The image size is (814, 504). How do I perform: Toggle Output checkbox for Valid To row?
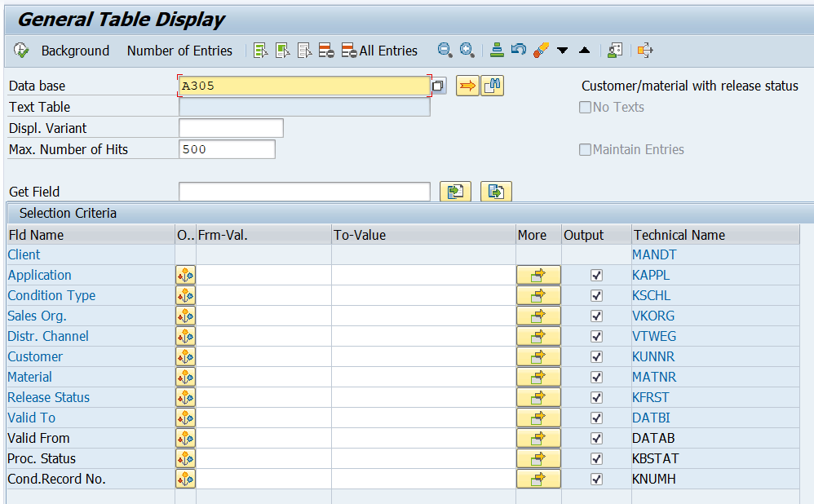click(x=596, y=418)
